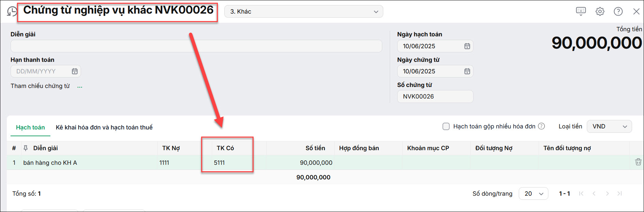Screen dimensions: 644x212
Task: Click the Ngày chứng từ date field
Action: (435, 71)
